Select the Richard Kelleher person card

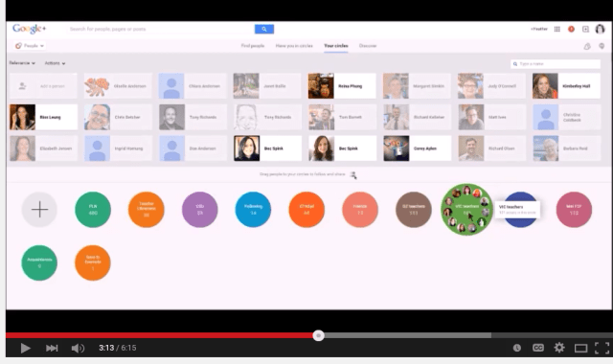[x=417, y=117]
